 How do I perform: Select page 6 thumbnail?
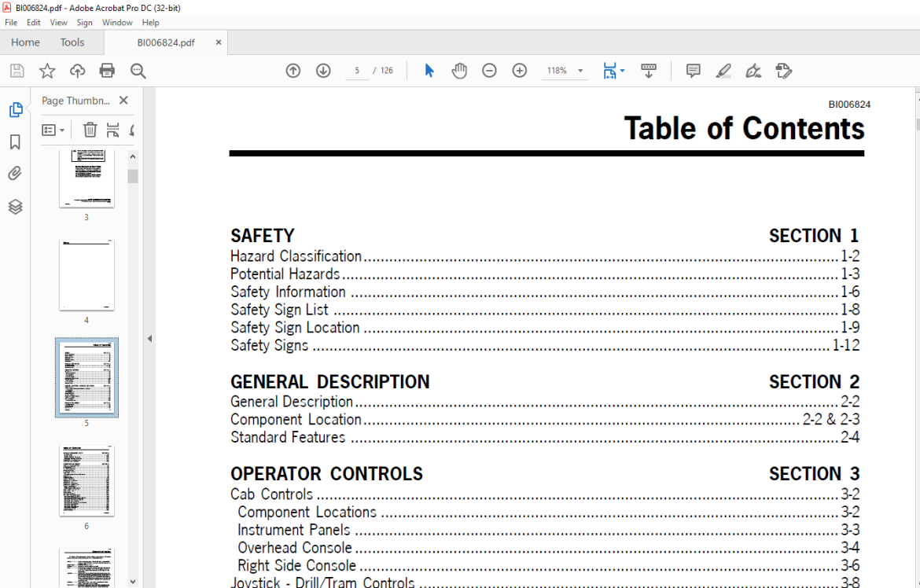click(86, 481)
